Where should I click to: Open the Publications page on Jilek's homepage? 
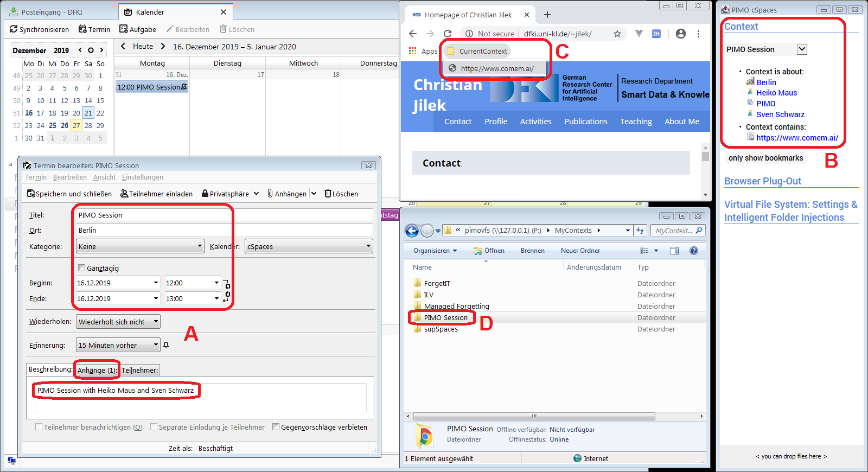click(586, 122)
